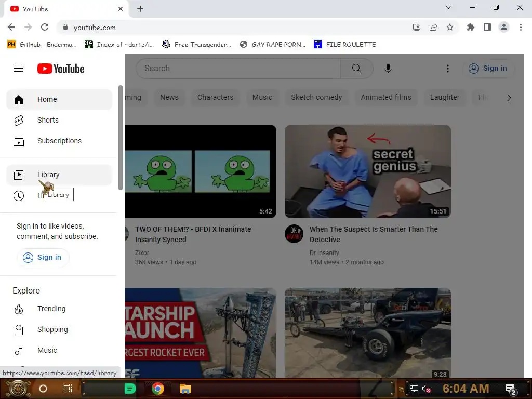
Task: Open the Chrome profile avatar
Action: click(504, 27)
